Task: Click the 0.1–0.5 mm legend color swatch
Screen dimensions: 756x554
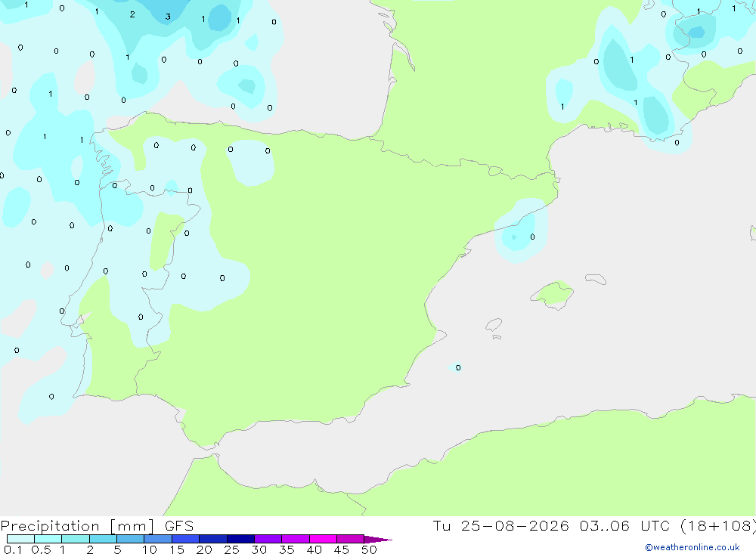Action: [x=20, y=539]
